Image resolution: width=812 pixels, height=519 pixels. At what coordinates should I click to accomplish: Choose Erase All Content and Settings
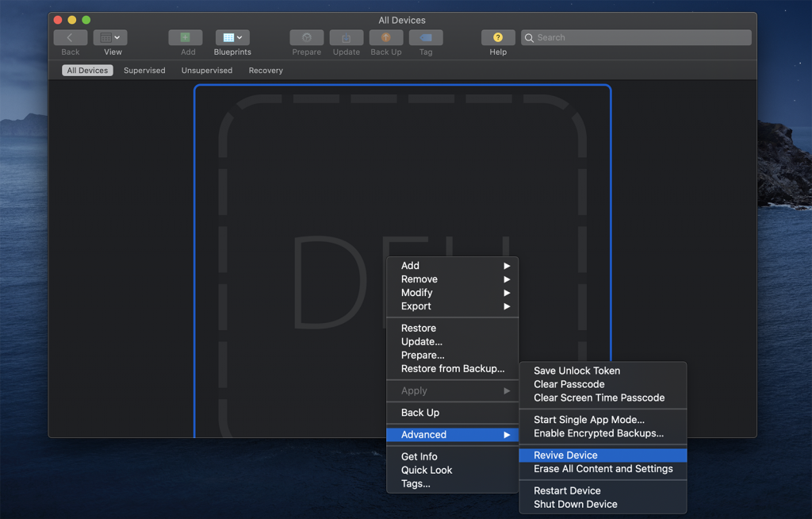click(x=603, y=469)
